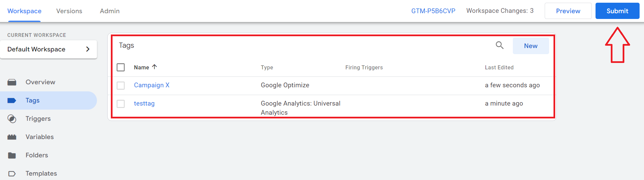Tick the testtag row checkbox

pyautogui.click(x=121, y=104)
